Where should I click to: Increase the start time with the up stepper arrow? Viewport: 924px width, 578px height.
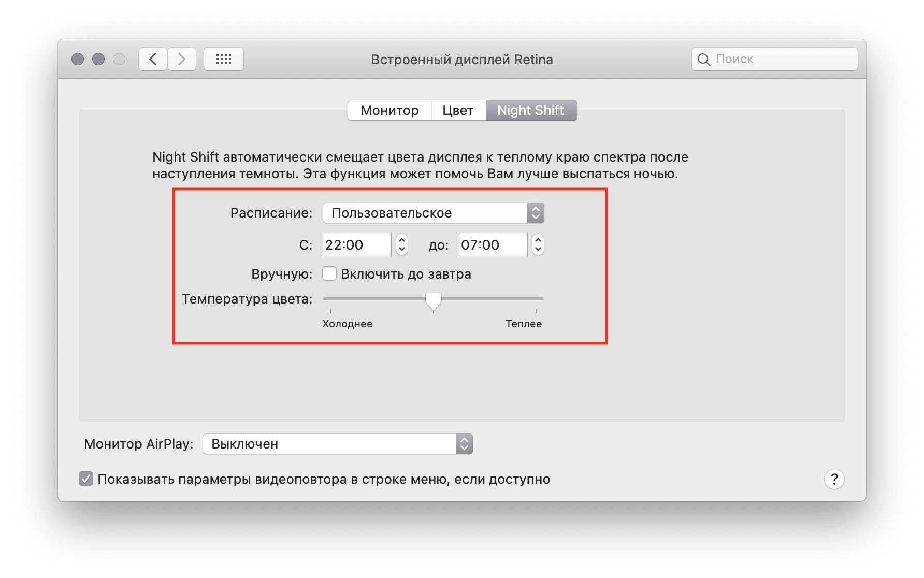(402, 240)
